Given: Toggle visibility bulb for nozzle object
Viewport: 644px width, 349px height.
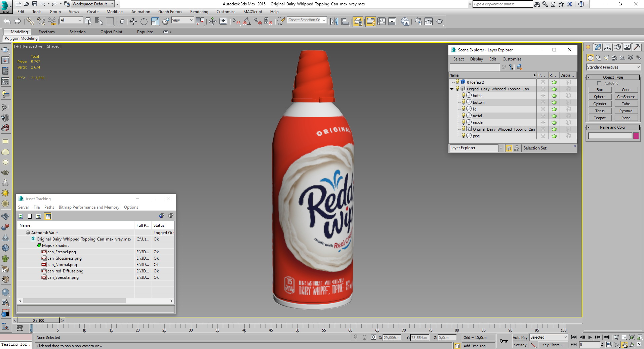Looking at the screenshot, I should [x=463, y=122].
